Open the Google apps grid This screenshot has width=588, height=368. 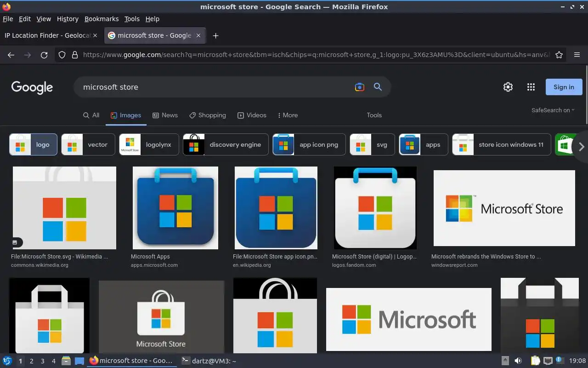[531, 87]
